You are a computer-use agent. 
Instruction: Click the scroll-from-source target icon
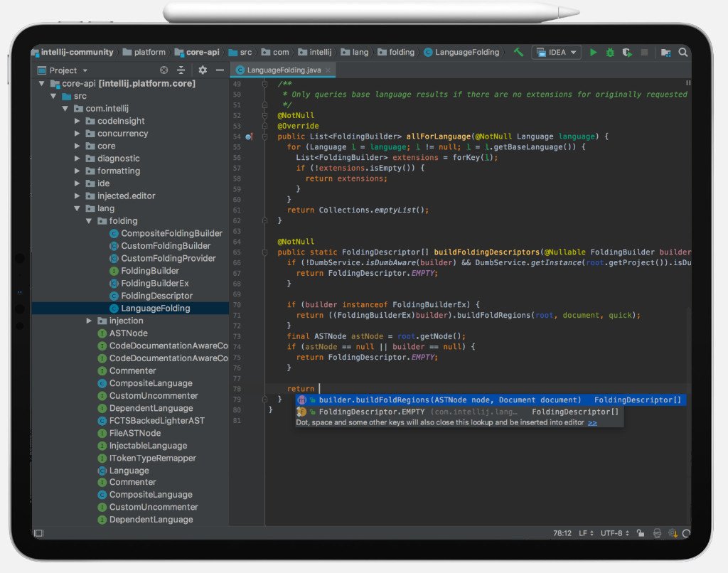(164, 70)
